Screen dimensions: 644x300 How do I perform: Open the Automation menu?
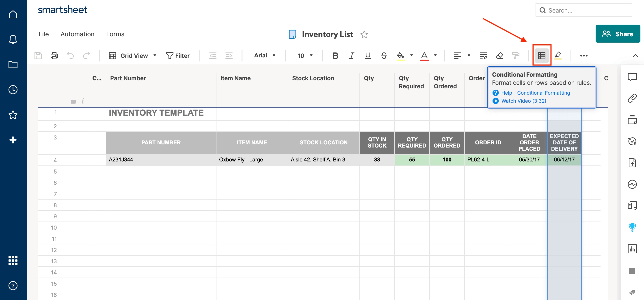coord(78,34)
